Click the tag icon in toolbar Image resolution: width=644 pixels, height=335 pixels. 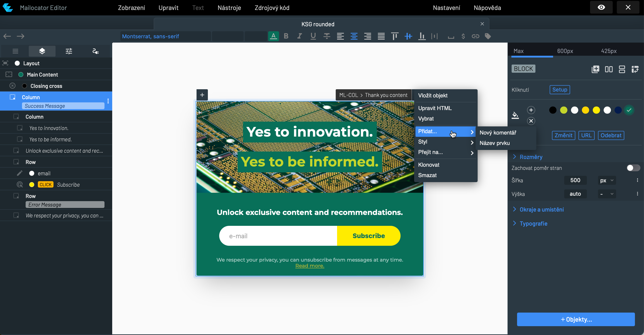(488, 36)
